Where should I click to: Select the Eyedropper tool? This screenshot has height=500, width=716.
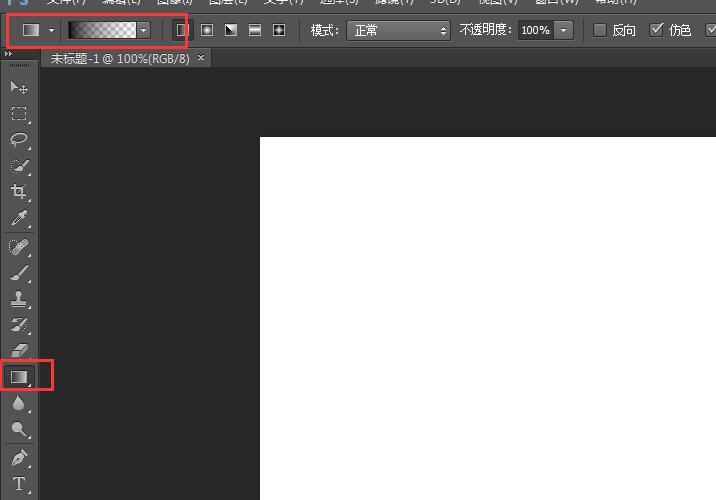coord(19,218)
